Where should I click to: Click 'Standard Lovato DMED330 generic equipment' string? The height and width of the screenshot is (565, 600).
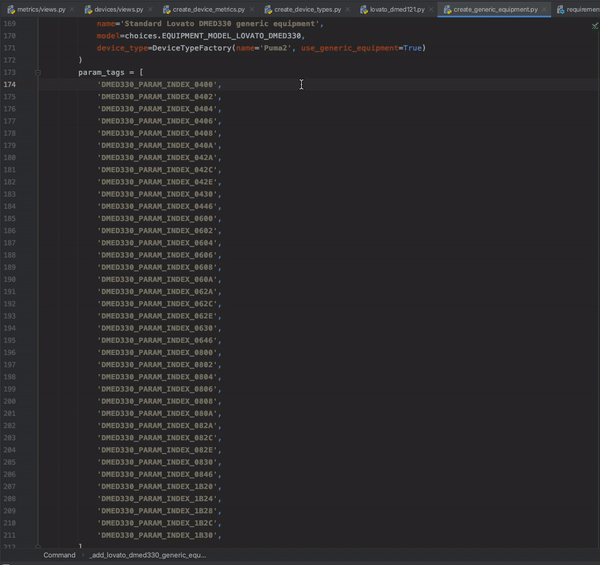[x=222, y=24]
